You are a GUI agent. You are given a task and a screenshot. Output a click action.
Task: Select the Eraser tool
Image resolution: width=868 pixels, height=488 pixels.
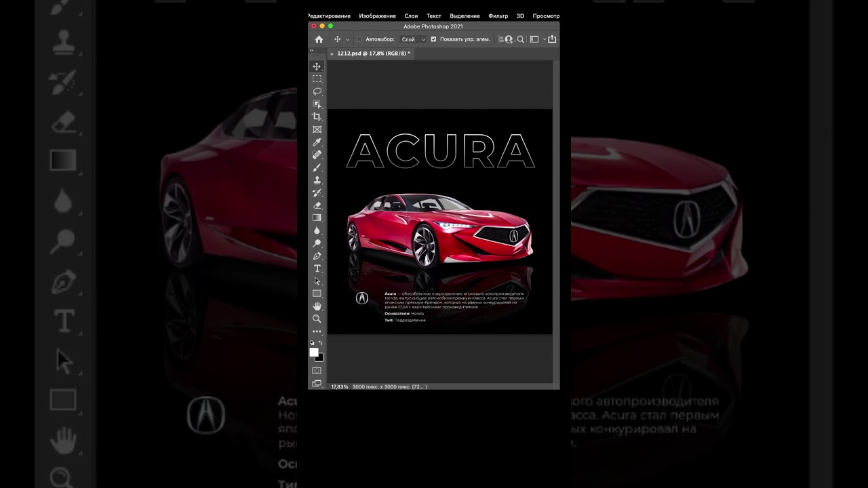pos(317,205)
